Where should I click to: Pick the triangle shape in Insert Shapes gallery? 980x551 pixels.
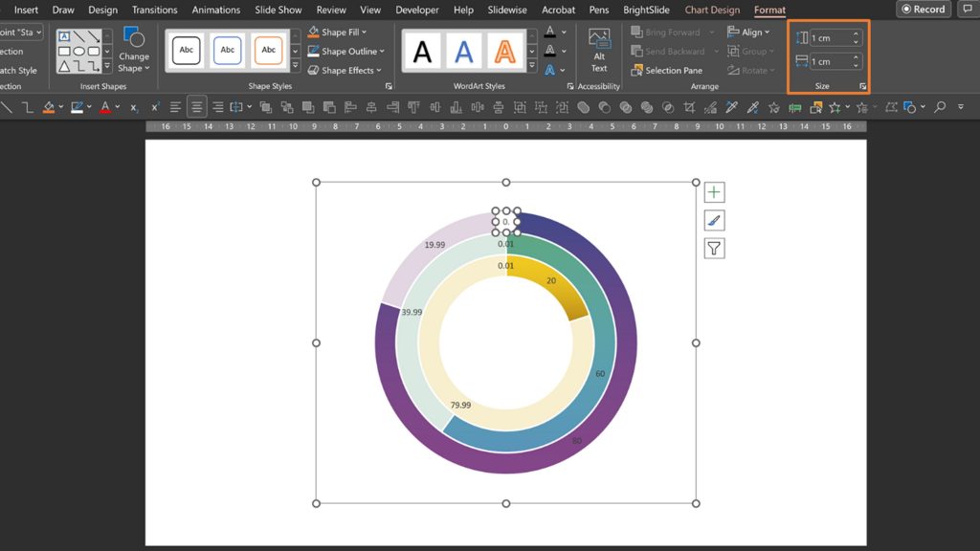pyautogui.click(x=64, y=66)
